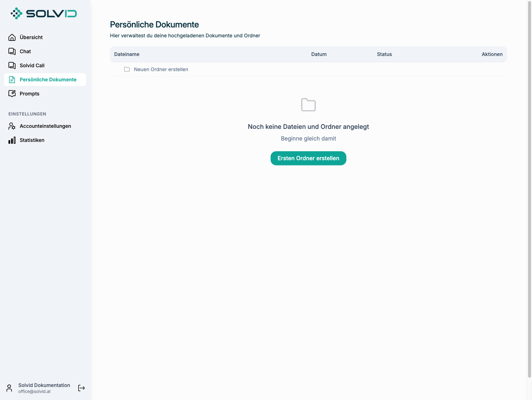Open the Prompts page
This screenshot has height=400, width=532.
[45, 94]
